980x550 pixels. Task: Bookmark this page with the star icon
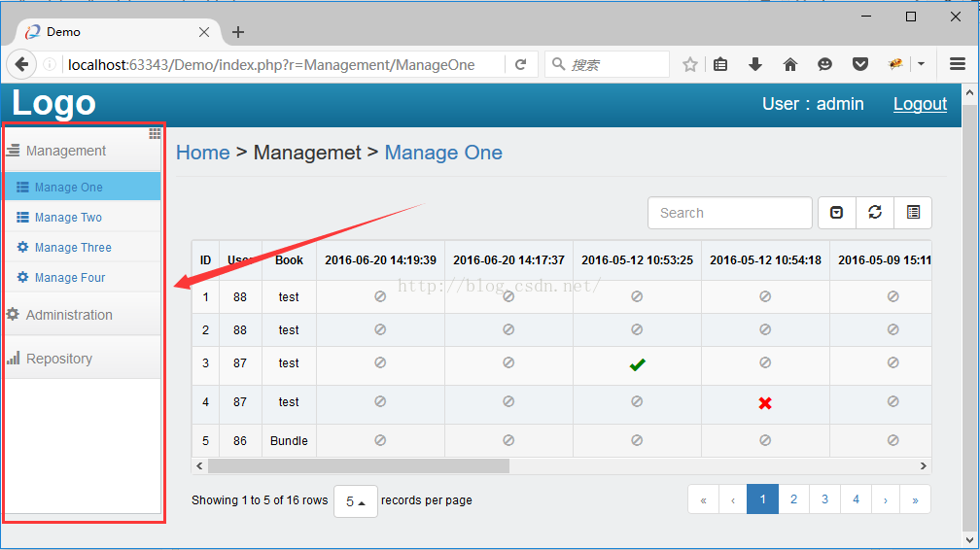pyautogui.click(x=690, y=64)
